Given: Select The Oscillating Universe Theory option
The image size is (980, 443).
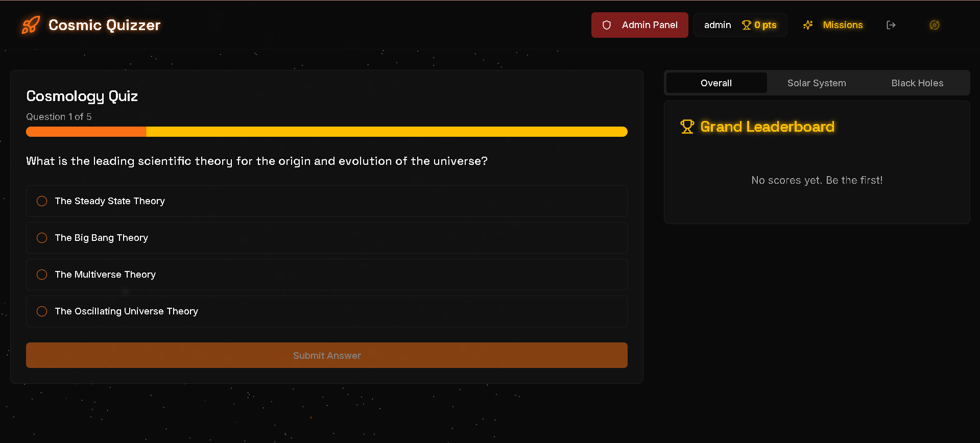Looking at the screenshot, I should tap(327, 311).
